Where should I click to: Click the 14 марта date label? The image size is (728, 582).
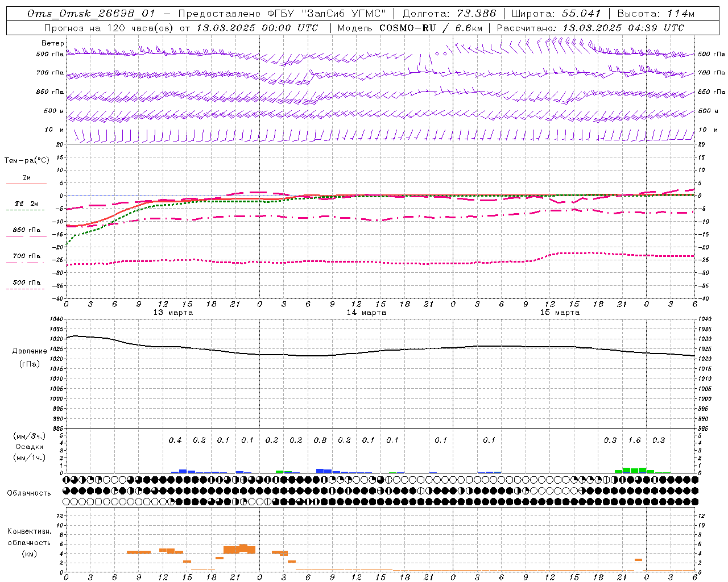click(x=367, y=313)
